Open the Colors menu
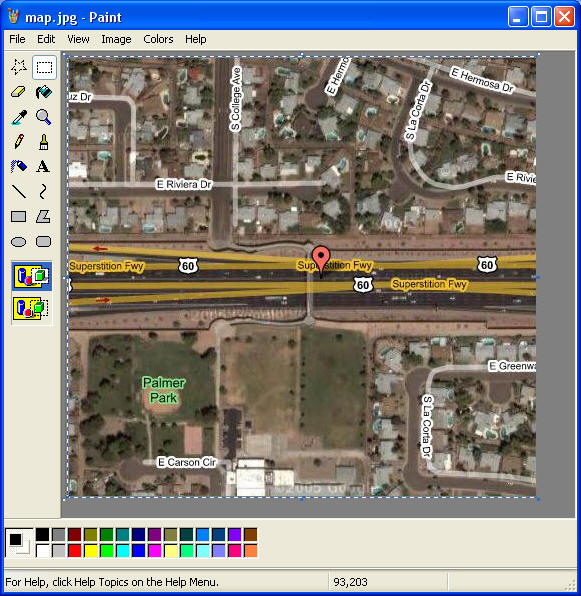The image size is (581, 596). [158, 39]
